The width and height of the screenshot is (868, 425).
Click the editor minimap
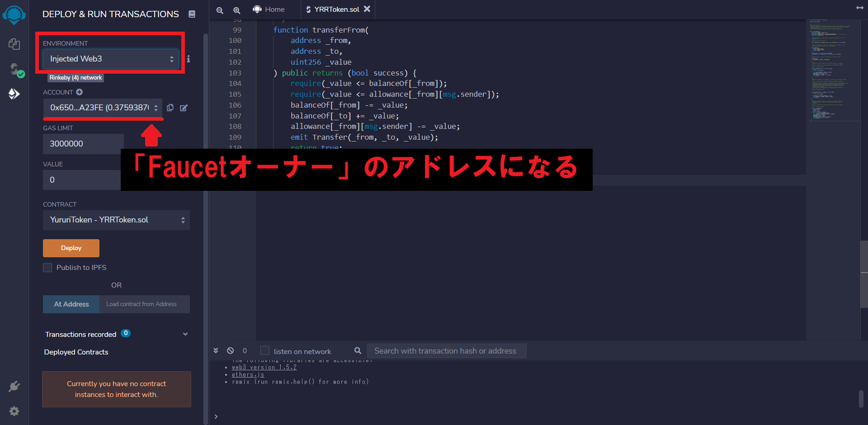[x=833, y=70]
